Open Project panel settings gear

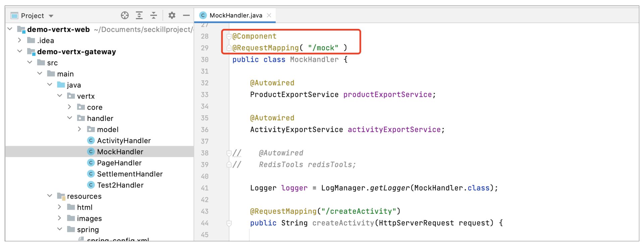tap(172, 15)
